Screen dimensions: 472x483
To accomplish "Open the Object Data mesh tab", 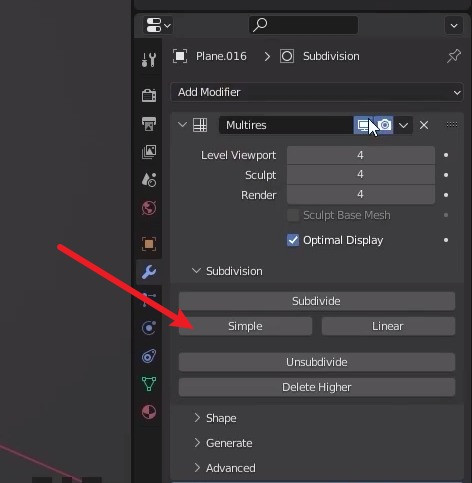I will point(149,384).
